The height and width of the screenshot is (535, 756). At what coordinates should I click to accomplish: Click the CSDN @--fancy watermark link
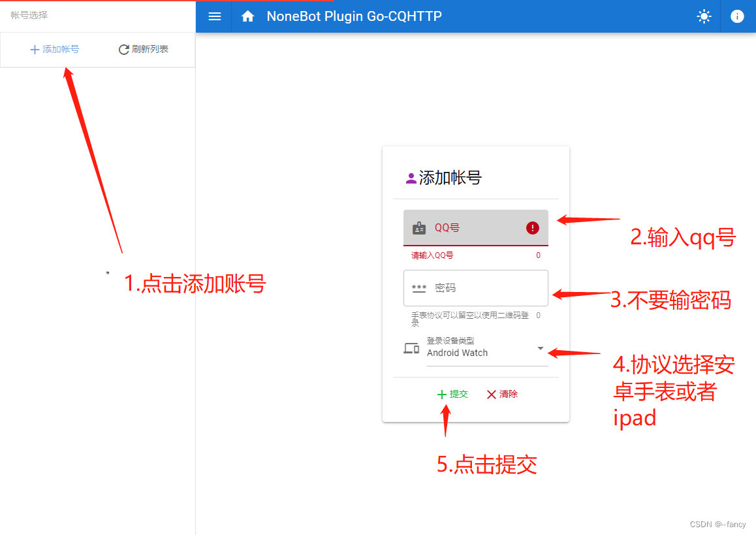tap(717, 524)
